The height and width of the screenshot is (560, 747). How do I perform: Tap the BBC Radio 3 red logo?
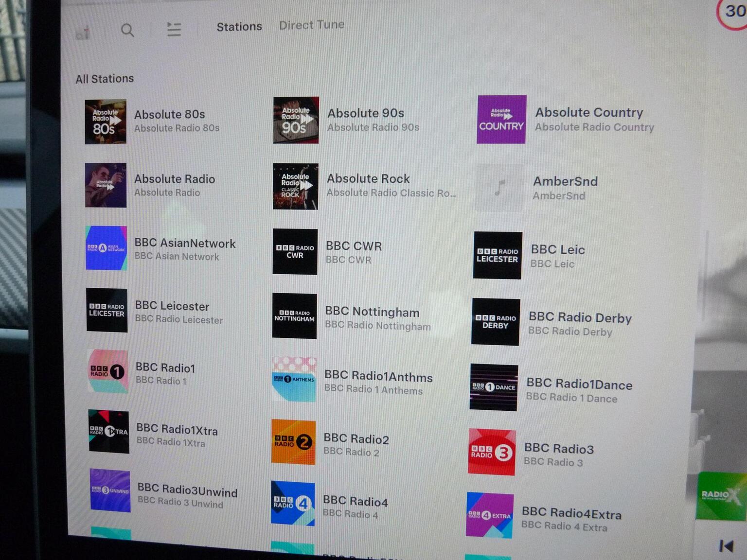pyautogui.click(x=492, y=452)
